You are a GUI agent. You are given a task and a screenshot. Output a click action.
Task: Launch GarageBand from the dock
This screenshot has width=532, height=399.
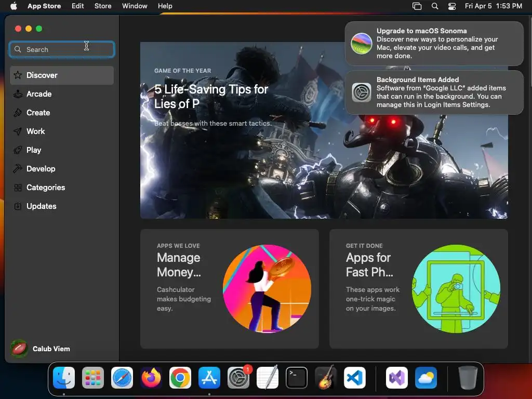click(x=326, y=378)
